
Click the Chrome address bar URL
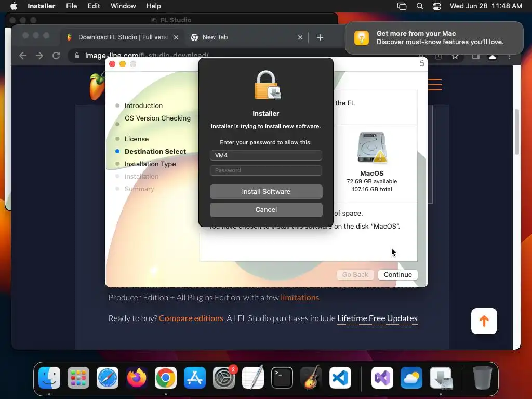(147, 55)
